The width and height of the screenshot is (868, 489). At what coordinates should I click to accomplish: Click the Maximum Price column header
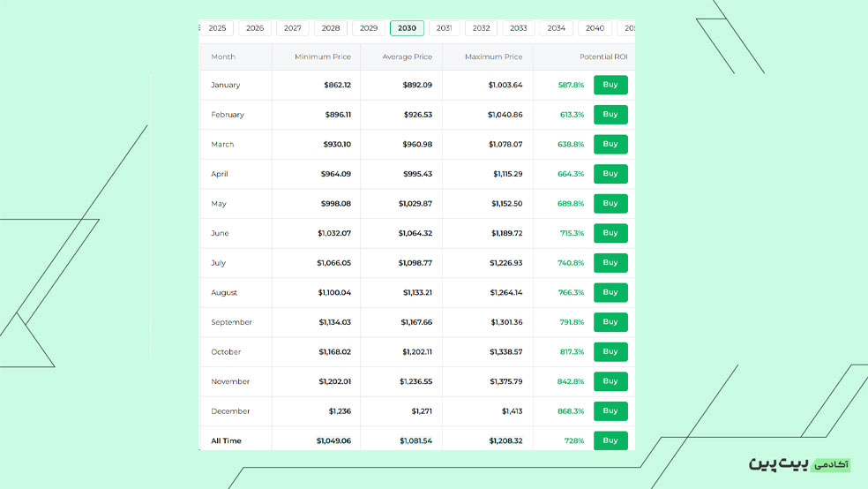(494, 56)
